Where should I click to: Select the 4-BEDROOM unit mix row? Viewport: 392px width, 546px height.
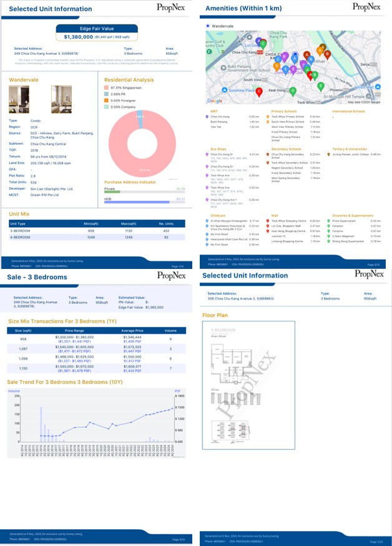click(97, 237)
